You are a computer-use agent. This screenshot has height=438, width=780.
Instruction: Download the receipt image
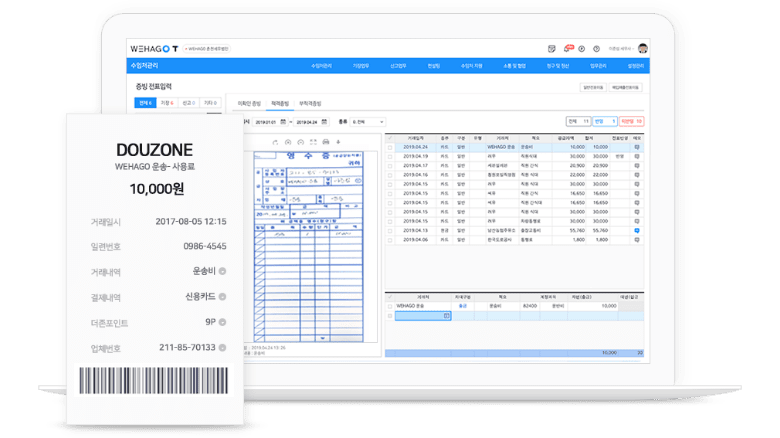click(x=338, y=142)
